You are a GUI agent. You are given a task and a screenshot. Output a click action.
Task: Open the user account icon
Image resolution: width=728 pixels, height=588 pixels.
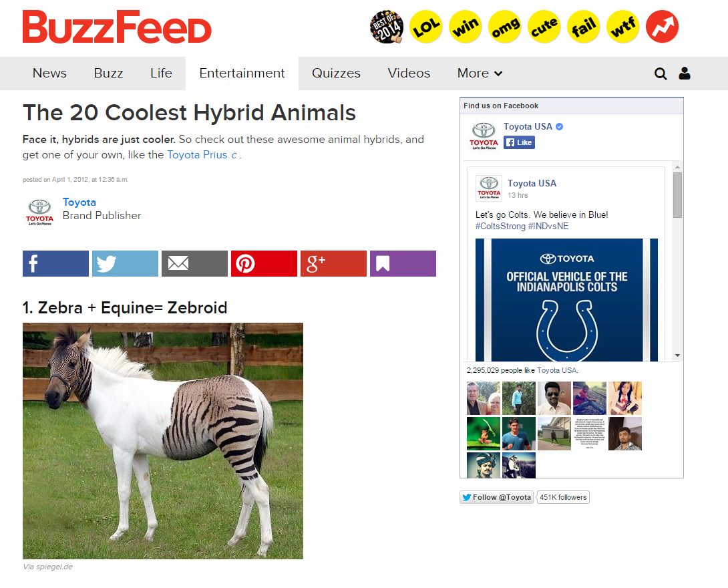[x=685, y=73]
